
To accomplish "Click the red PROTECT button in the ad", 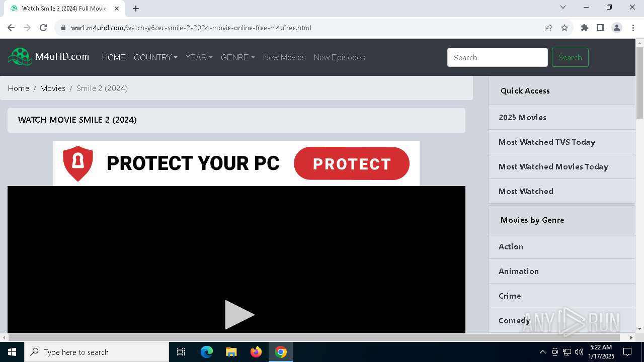I will click(352, 163).
